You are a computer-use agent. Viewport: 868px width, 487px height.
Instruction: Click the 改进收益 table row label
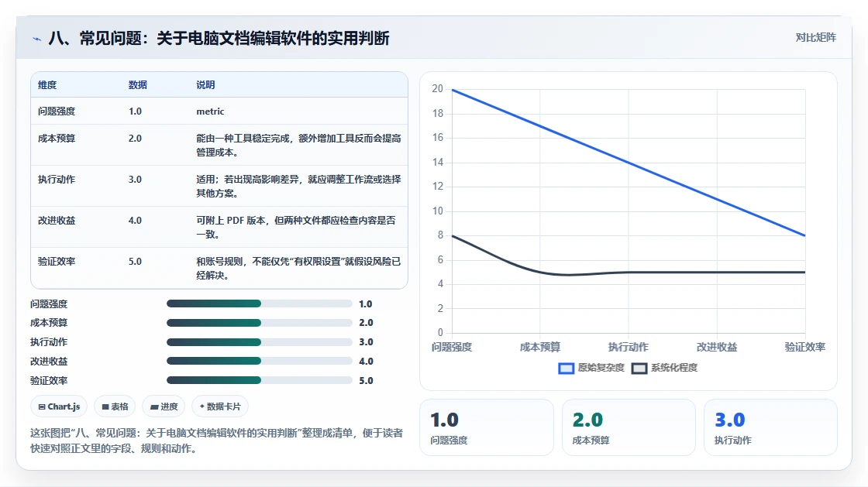click(57, 220)
